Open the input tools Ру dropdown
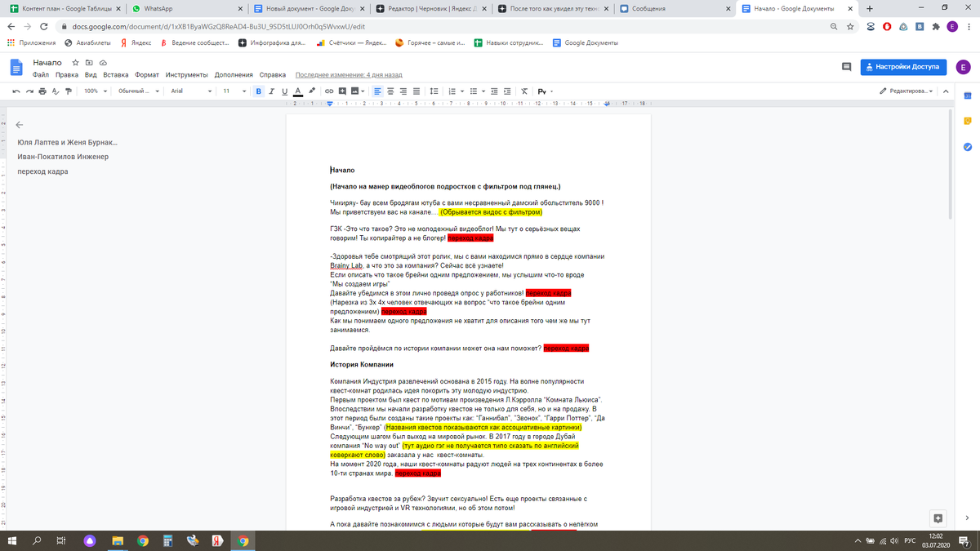Viewport: 980px width, 551px height. [x=544, y=91]
